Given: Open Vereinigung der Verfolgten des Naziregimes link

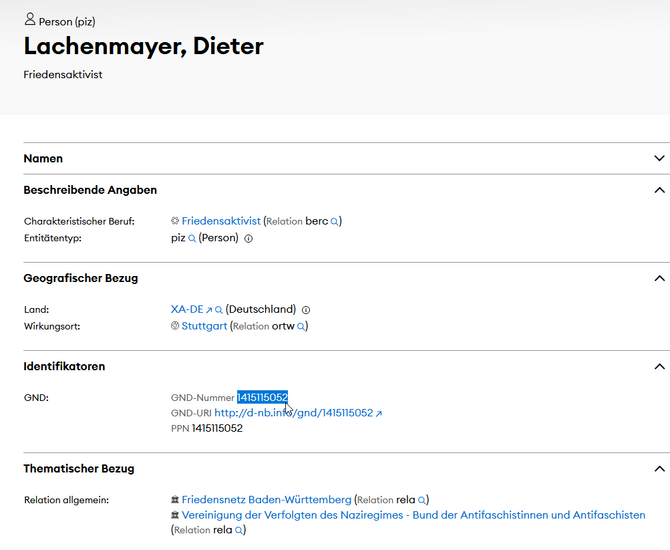Looking at the screenshot, I should pos(413,515).
